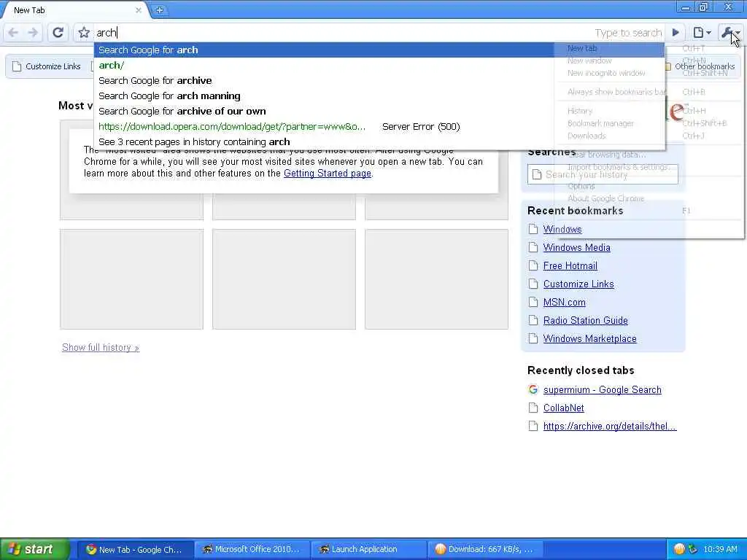Bookmark this page with the star icon
The height and width of the screenshot is (560, 747).
[x=84, y=32]
